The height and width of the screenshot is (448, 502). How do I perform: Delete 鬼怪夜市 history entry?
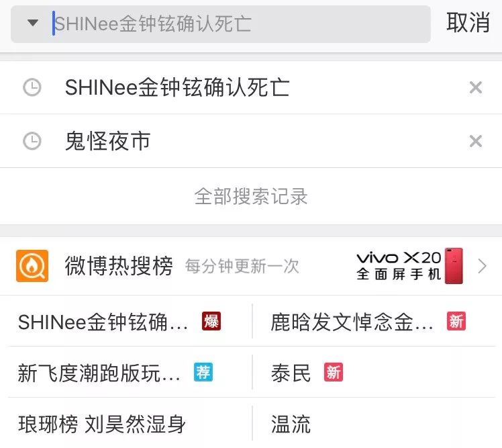point(475,141)
